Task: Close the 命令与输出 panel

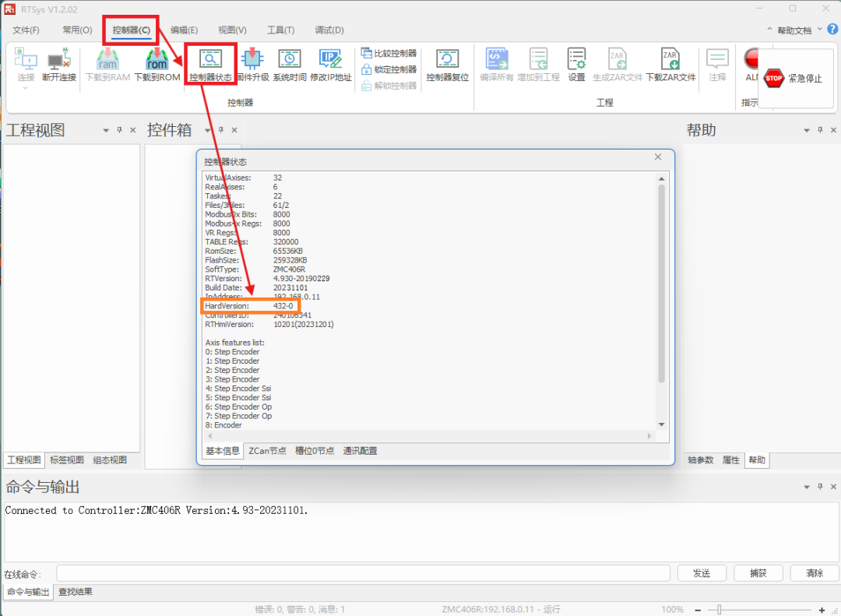Action: point(833,487)
